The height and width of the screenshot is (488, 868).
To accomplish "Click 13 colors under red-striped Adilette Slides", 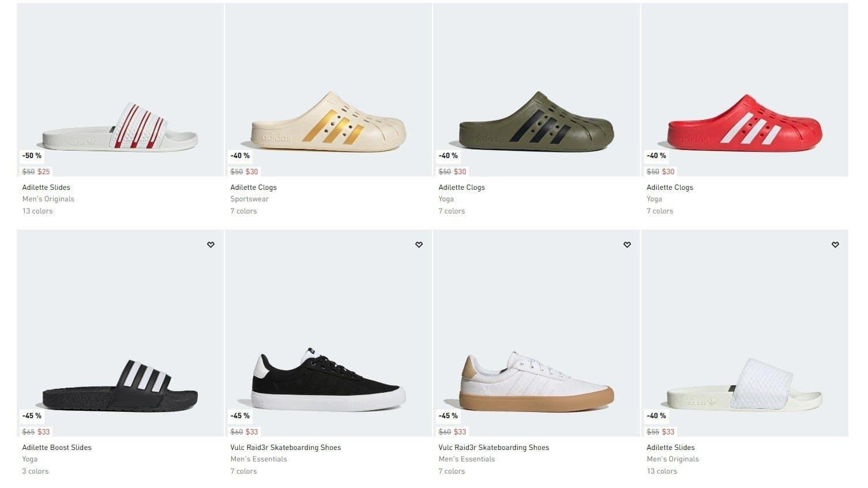I will tap(37, 211).
